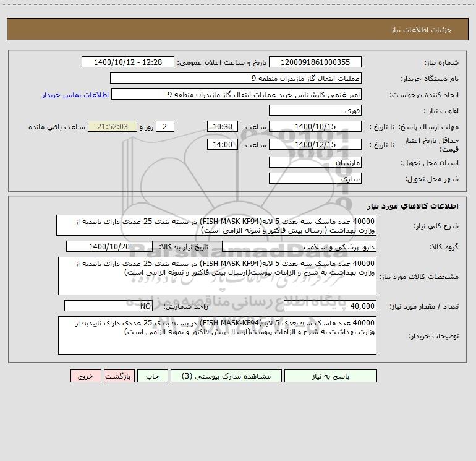Image resolution: width=476 pixels, height=461 pixels.
Task: Click the ایجاد کننده درخواست field
Action: pyautogui.click(x=237, y=94)
